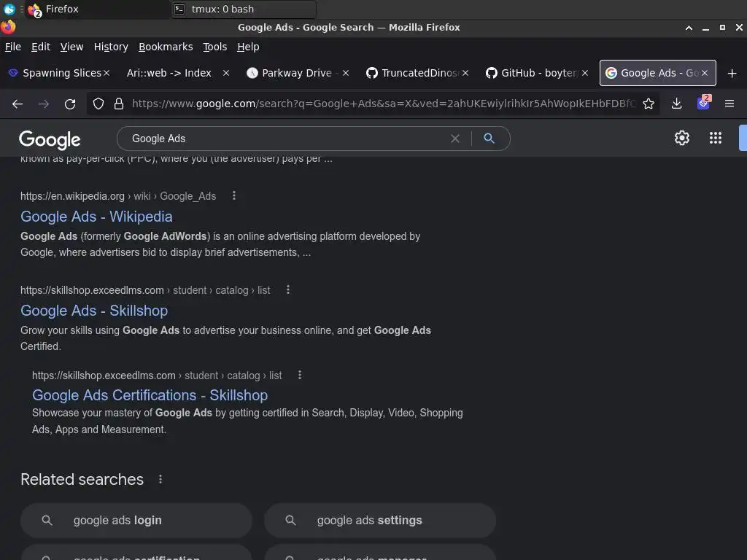Close the Google Ads tab
Viewport: 747px width, 560px height.
[x=705, y=73]
